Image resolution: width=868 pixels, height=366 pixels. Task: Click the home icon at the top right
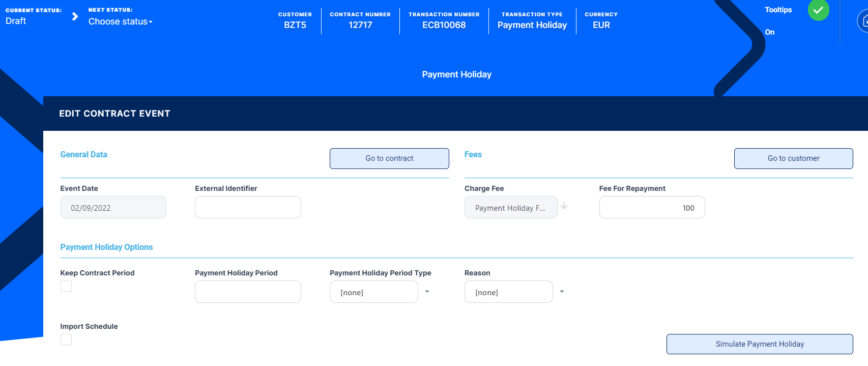click(863, 21)
